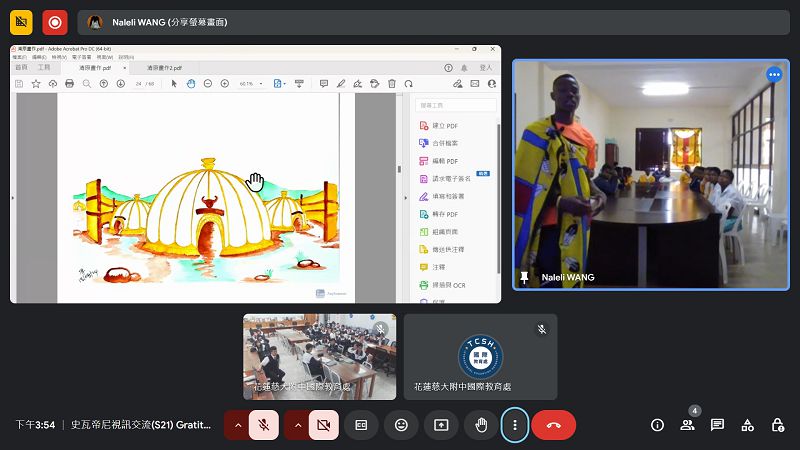Open the activities shapes icon

747,425
